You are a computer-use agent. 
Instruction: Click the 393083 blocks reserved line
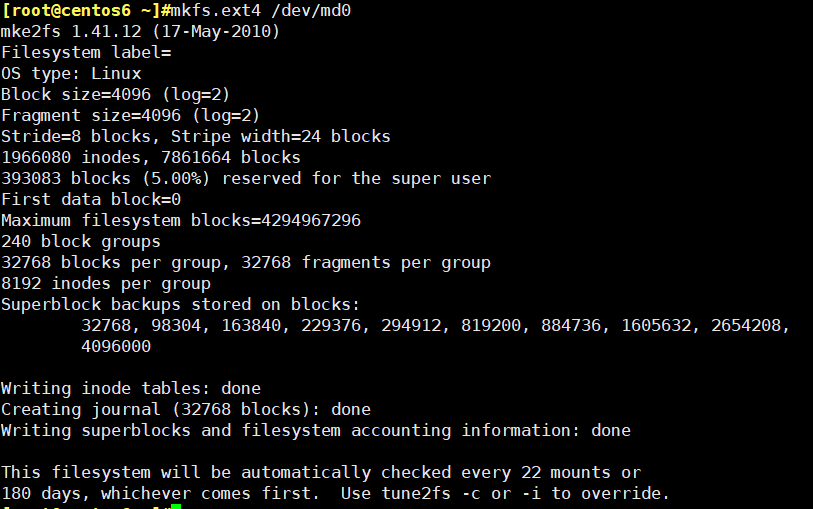tap(246, 178)
